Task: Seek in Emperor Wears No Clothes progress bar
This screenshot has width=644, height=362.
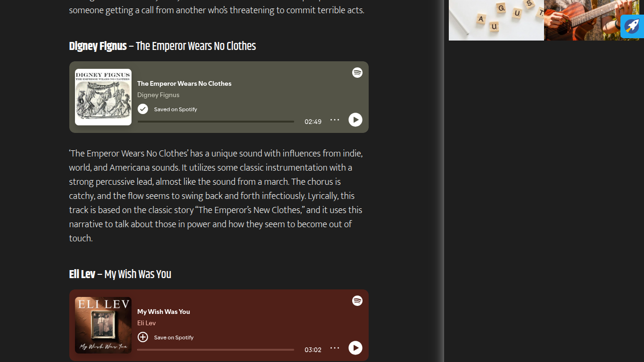Action: 215,122
